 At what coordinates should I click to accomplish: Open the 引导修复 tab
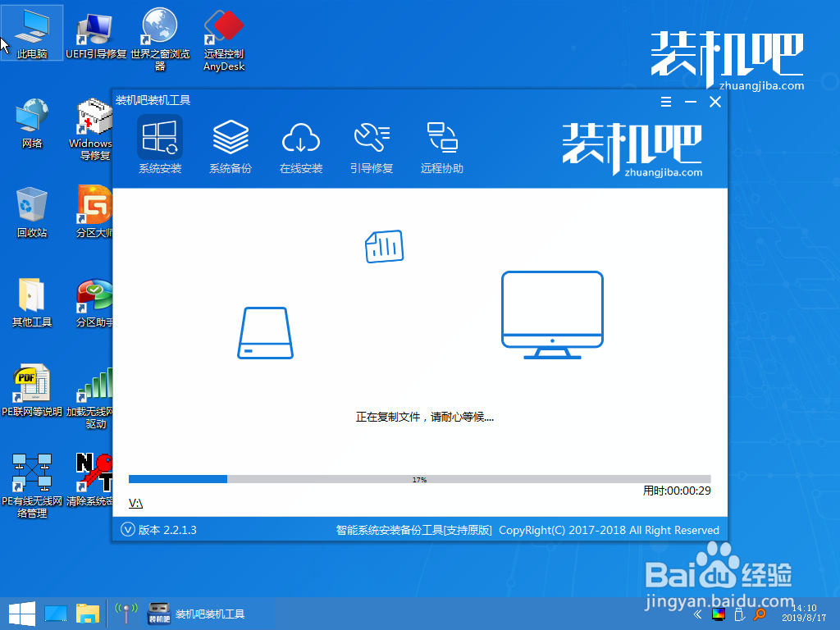pyautogui.click(x=372, y=146)
